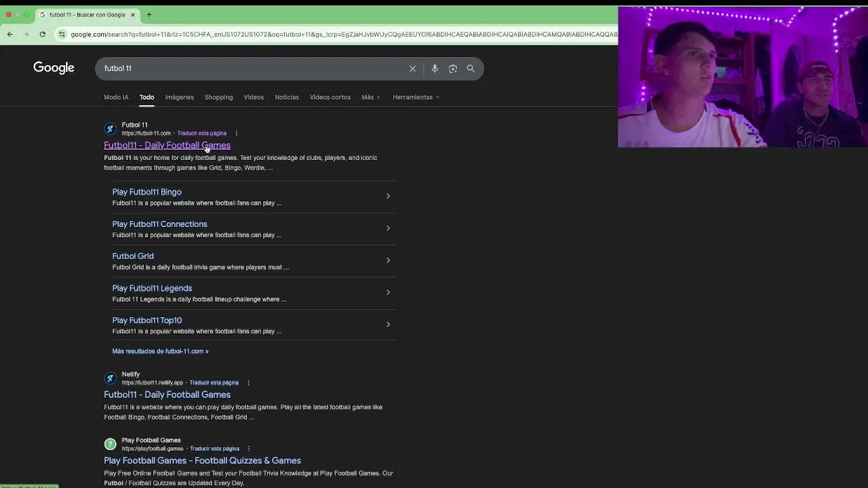Image resolution: width=868 pixels, height=488 pixels.
Task: Open the Play Futbol11 Connections sitelink
Action: (x=159, y=224)
